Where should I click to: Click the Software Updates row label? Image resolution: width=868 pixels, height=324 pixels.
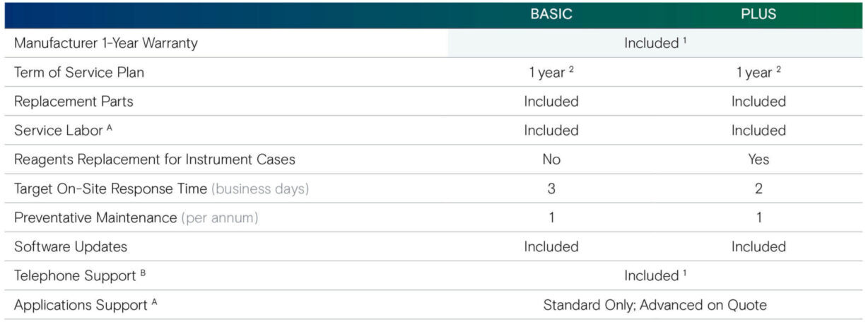click(71, 246)
